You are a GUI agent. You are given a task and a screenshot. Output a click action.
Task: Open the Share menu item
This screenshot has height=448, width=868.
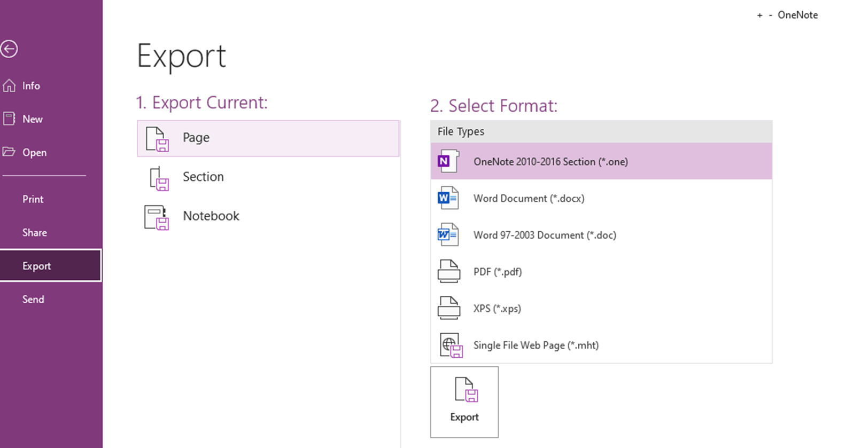[x=35, y=232]
